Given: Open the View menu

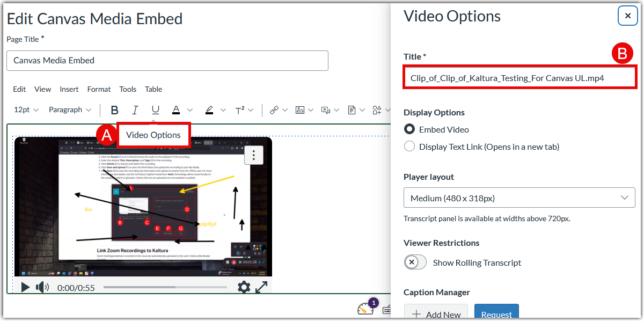Looking at the screenshot, I should [43, 89].
